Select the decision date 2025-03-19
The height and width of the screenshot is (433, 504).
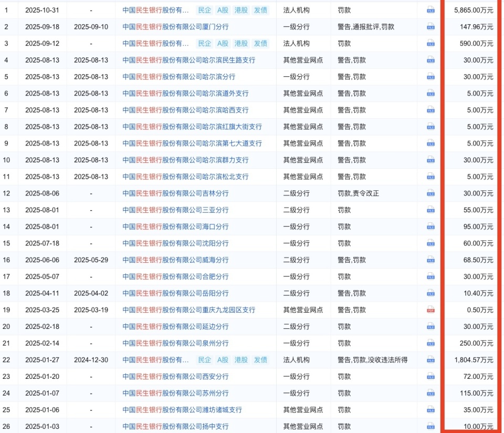point(91,310)
